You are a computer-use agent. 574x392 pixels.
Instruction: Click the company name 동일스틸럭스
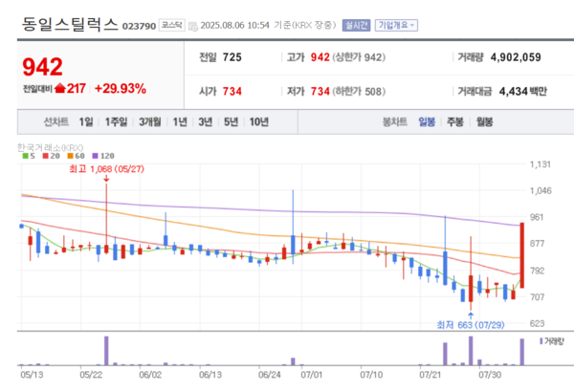[70, 24]
